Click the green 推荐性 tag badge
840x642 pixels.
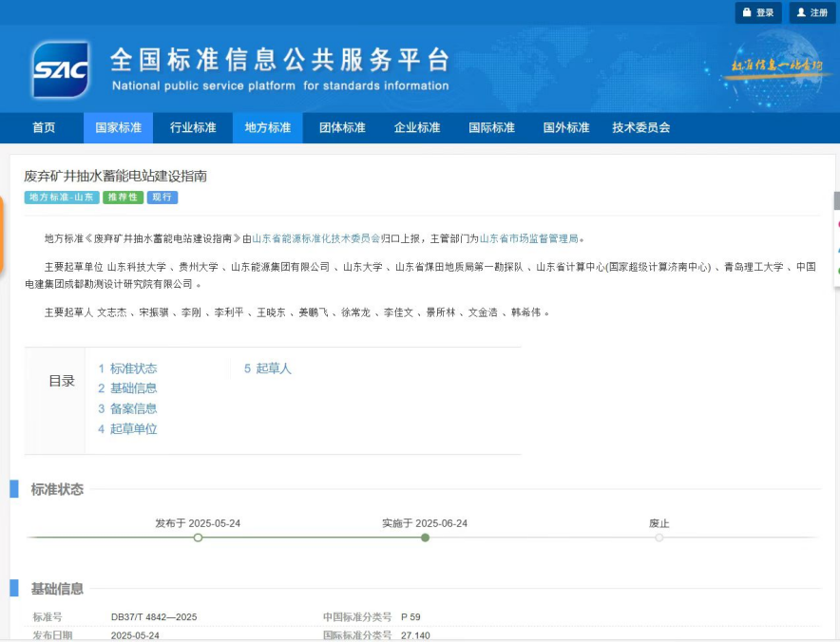(123, 198)
